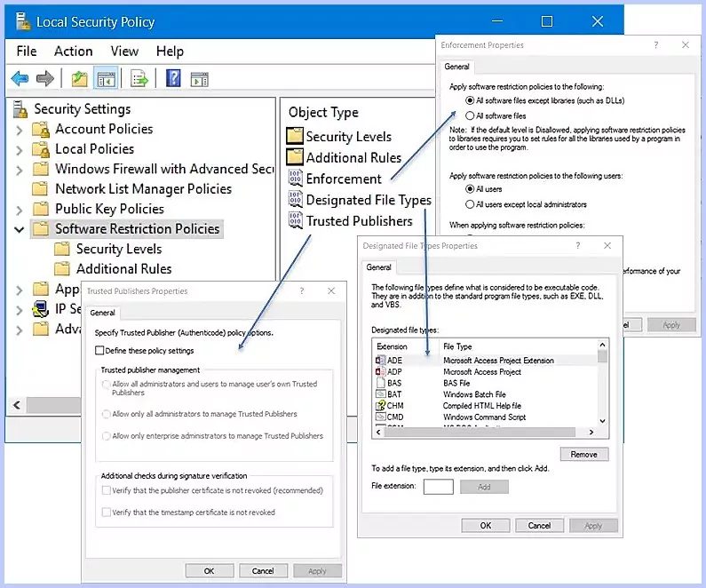Click Security Levels folder icon in object list
706x588 pixels.
pos(295,136)
